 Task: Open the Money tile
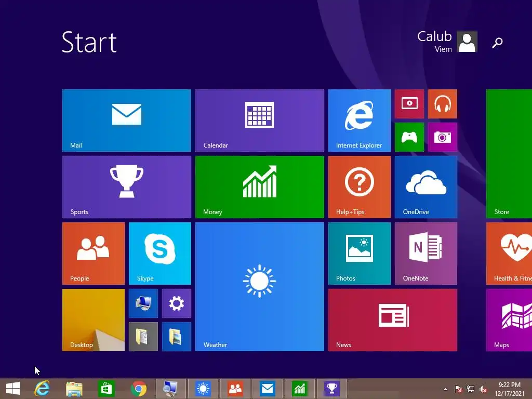point(260,187)
